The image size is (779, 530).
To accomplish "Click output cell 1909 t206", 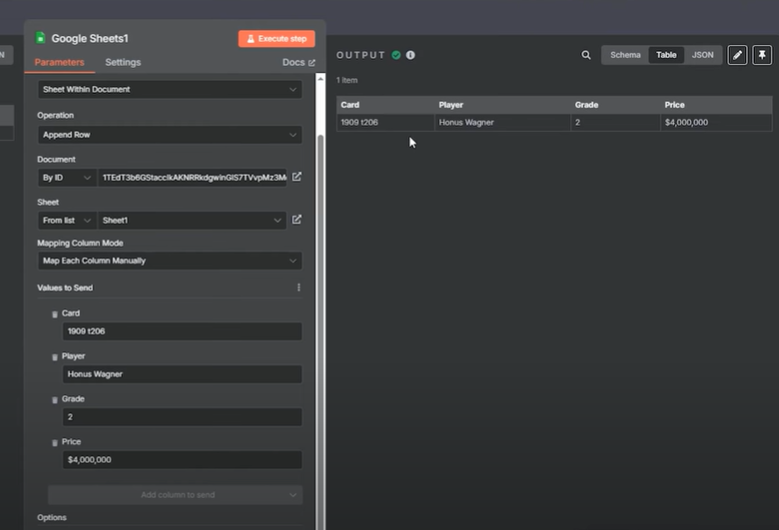I will [386, 123].
